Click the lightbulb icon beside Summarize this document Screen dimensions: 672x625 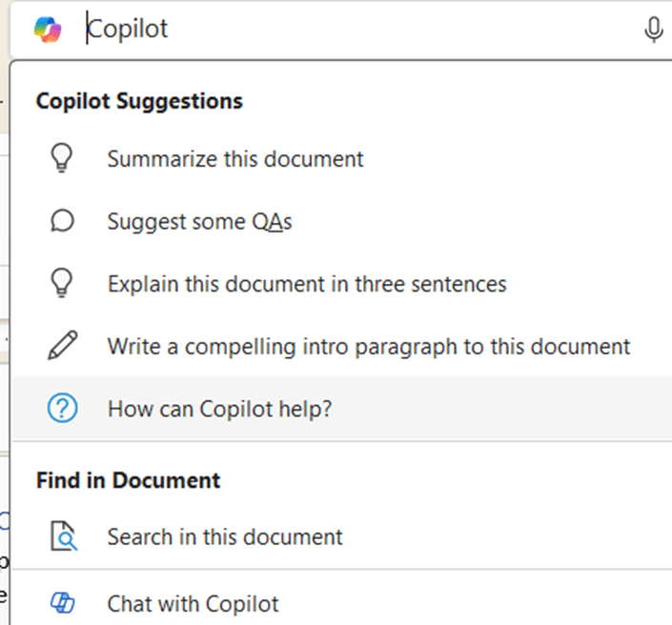62,159
